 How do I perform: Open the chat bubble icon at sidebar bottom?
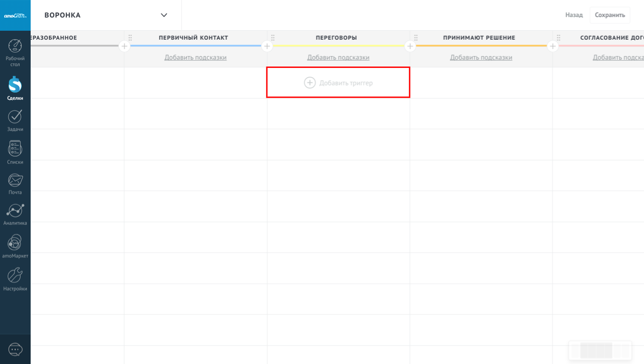[x=15, y=349]
